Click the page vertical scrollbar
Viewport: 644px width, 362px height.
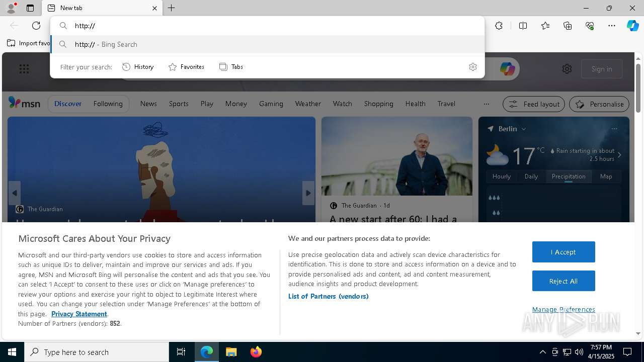638,88
